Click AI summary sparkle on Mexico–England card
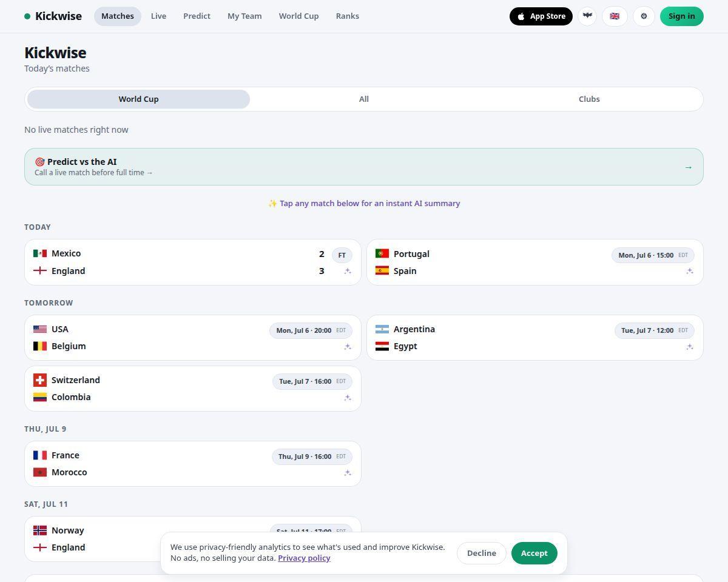Image resolution: width=728 pixels, height=582 pixels. (x=348, y=271)
